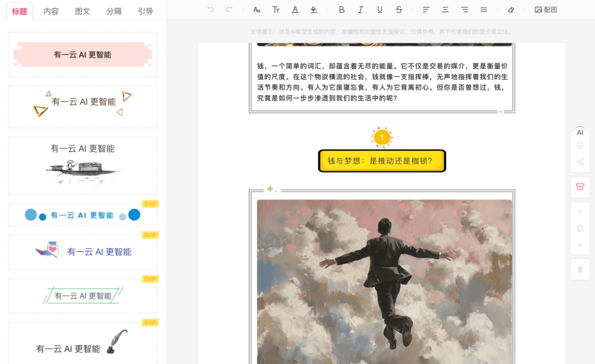Switch to the 标题 tab
This screenshot has width=595, height=364.
click(20, 11)
